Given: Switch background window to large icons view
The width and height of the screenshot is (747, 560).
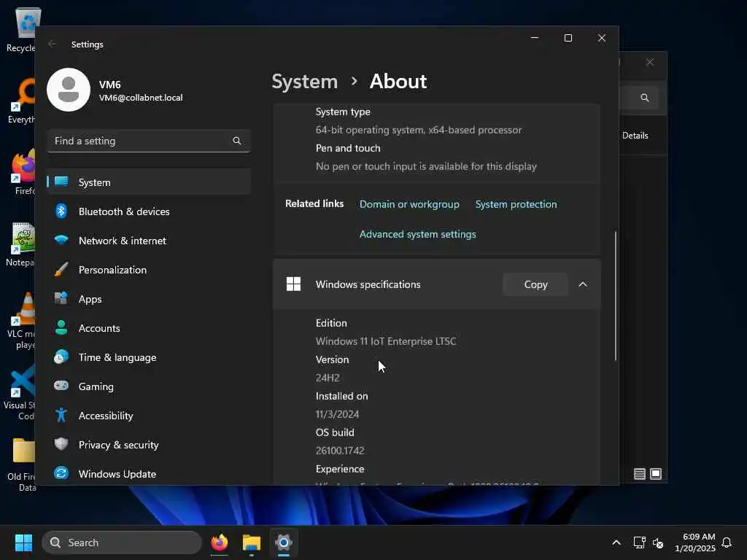Looking at the screenshot, I should click(x=656, y=474).
